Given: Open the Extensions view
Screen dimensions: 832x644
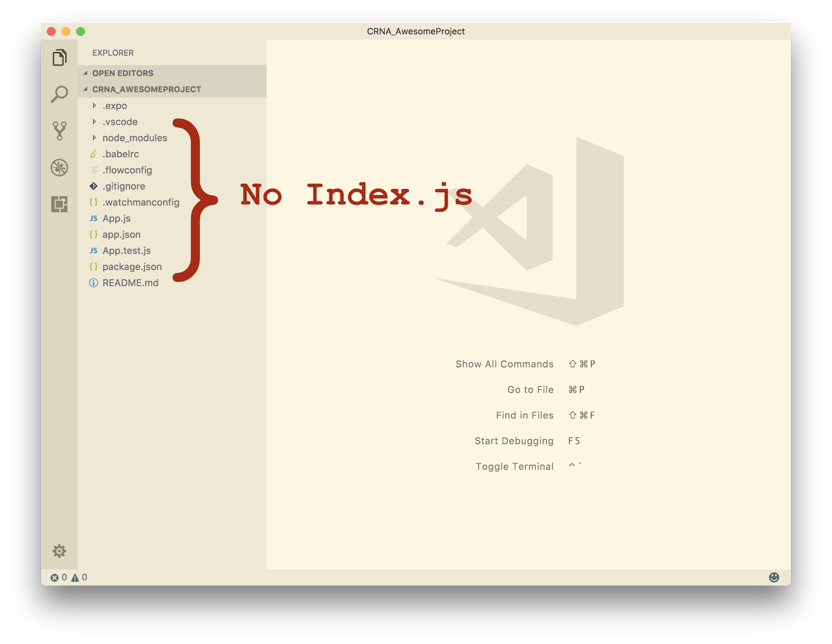Looking at the screenshot, I should pos(59,204).
